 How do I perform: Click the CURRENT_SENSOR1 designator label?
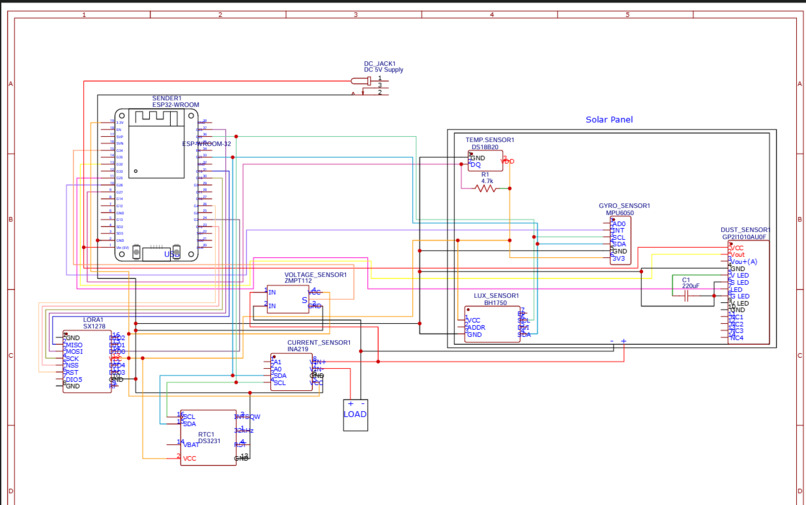tap(319, 342)
